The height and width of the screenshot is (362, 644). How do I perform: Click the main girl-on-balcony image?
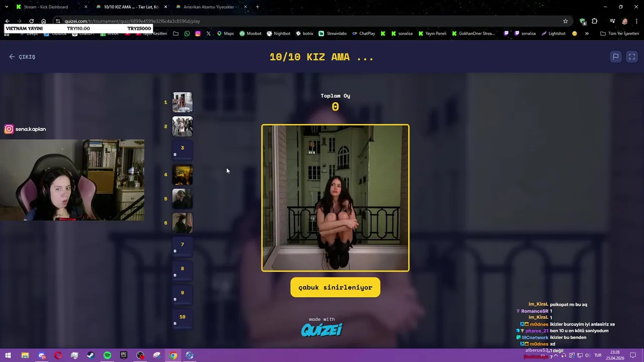(x=335, y=198)
